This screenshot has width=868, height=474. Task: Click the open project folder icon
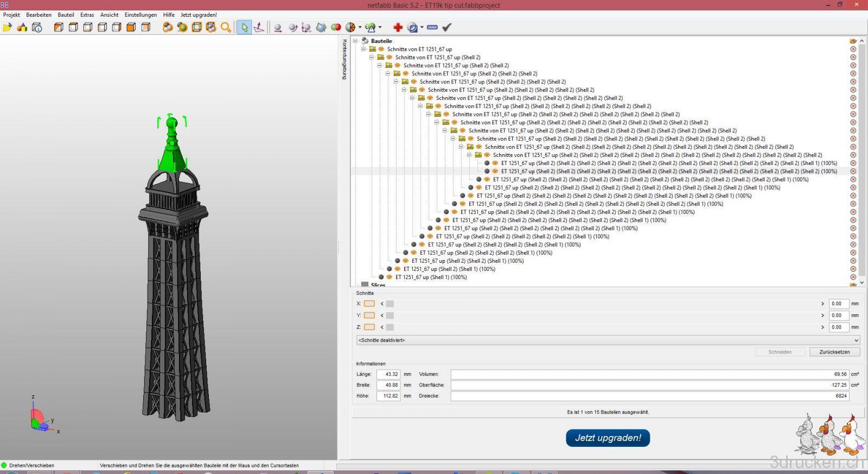[8, 27]
